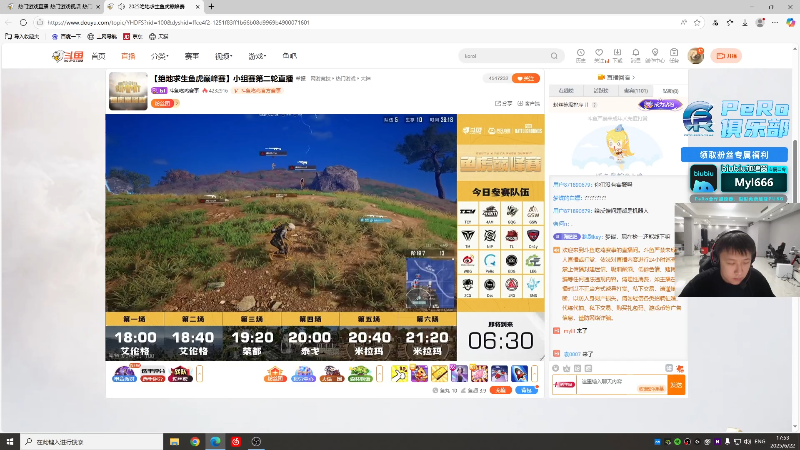Switch to the first inactive browser tab
Image resolution: width=800 pixels, height=450 pixels.
pyautogui.click(x=52, y=7)
